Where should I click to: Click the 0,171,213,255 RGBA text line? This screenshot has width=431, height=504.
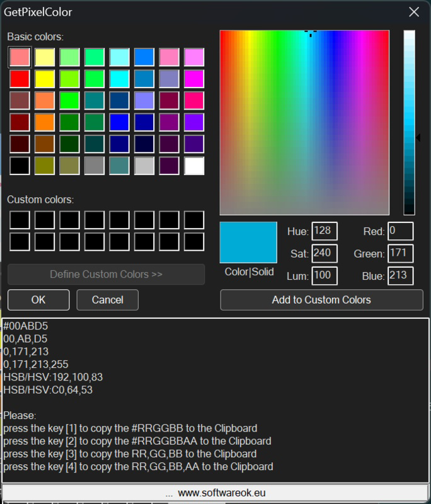[36, 364]
